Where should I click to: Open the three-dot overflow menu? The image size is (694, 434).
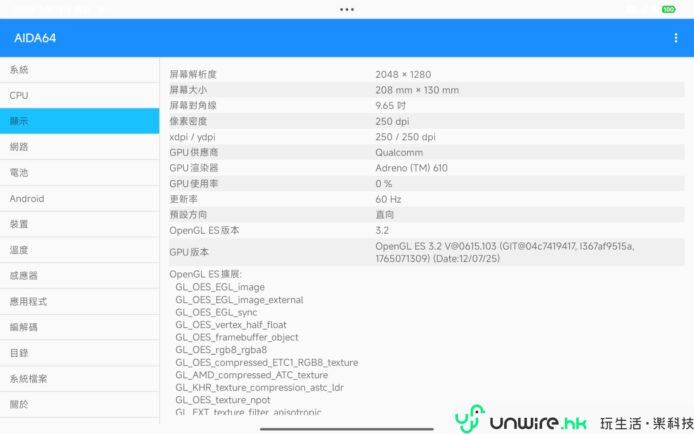(x=675, y=38)
